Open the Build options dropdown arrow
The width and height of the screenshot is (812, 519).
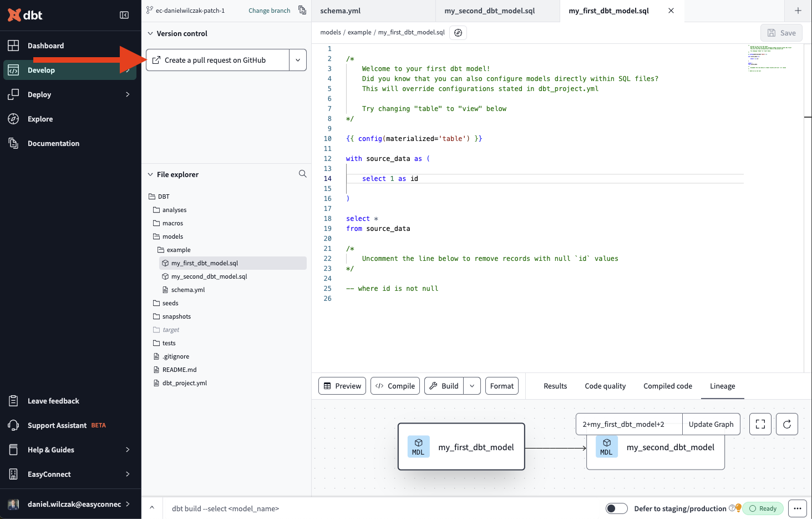pyautogui.click(x=472, y=386)
